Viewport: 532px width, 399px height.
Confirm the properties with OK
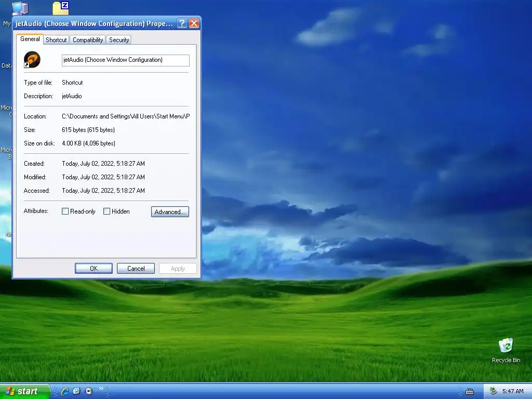tap(94, 269)
